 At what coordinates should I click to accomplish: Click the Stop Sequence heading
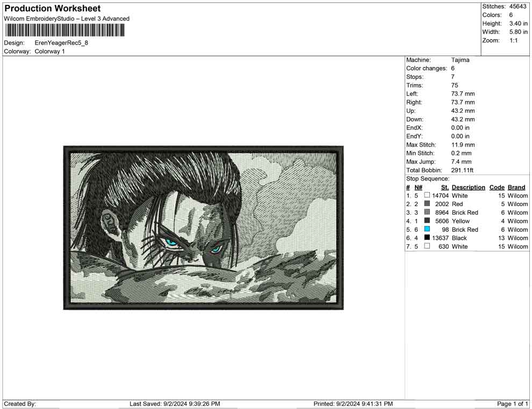pyautogui.click(x=428, y=179)
